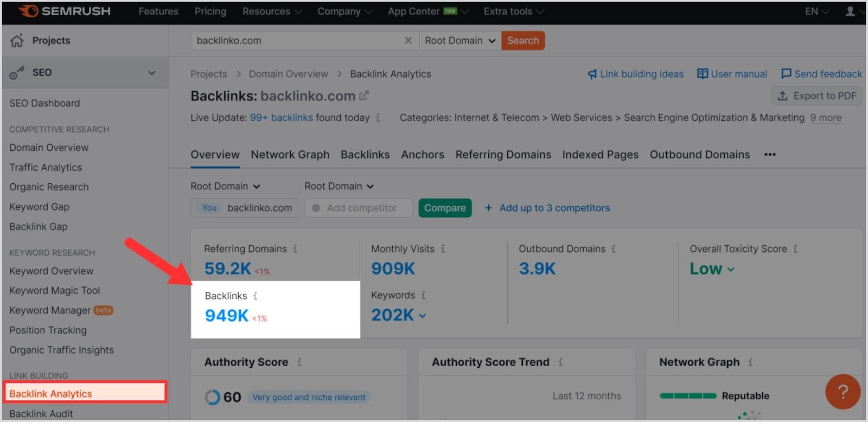Screen dimensions: 868x422
Task: Click the green Compare button
Action: 445,208
